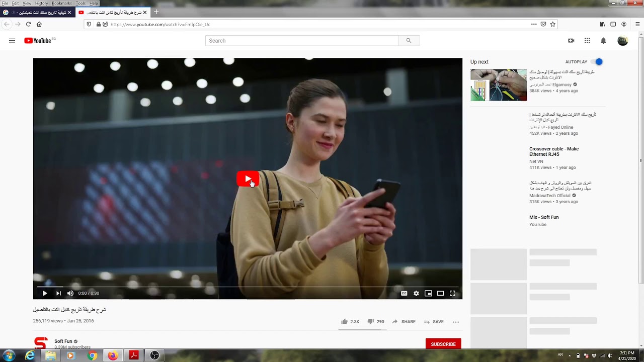Open the View menu
The width and height of the screenshot is (644, 362).
point(27,4)
